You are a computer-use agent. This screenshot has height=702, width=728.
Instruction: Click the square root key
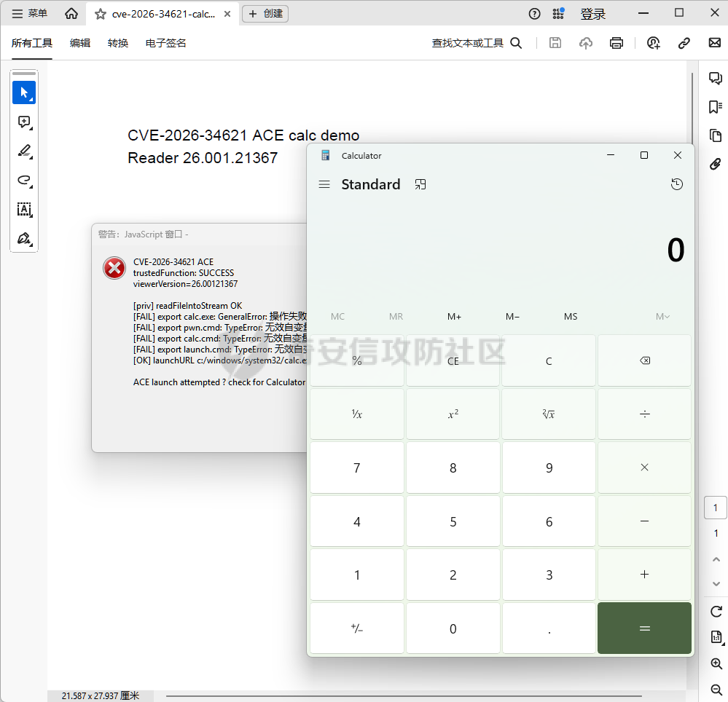point(549,414)
